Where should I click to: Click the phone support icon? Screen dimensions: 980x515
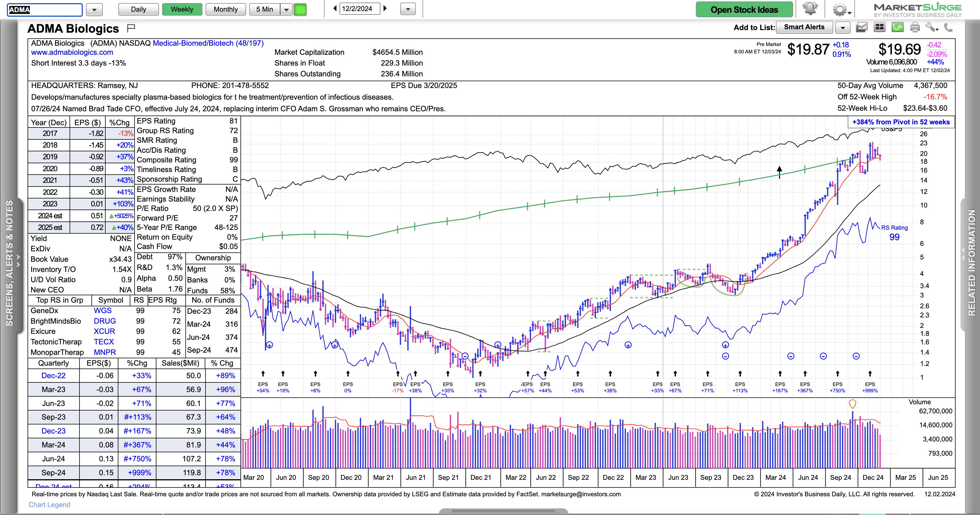point(948,27)
